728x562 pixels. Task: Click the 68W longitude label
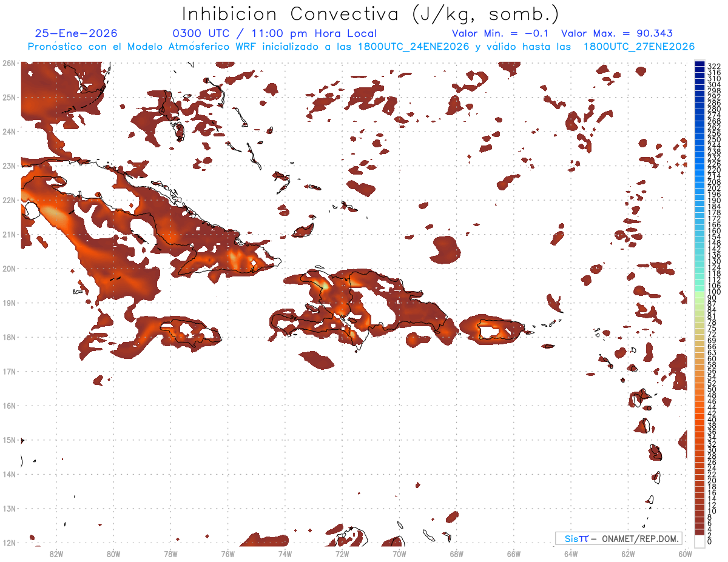click(456, 554)
